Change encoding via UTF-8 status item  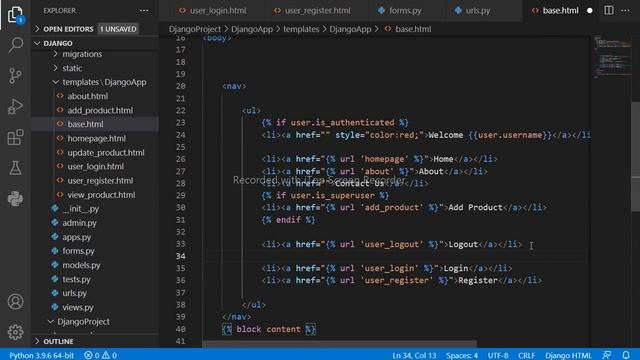(x=498, y=356)
